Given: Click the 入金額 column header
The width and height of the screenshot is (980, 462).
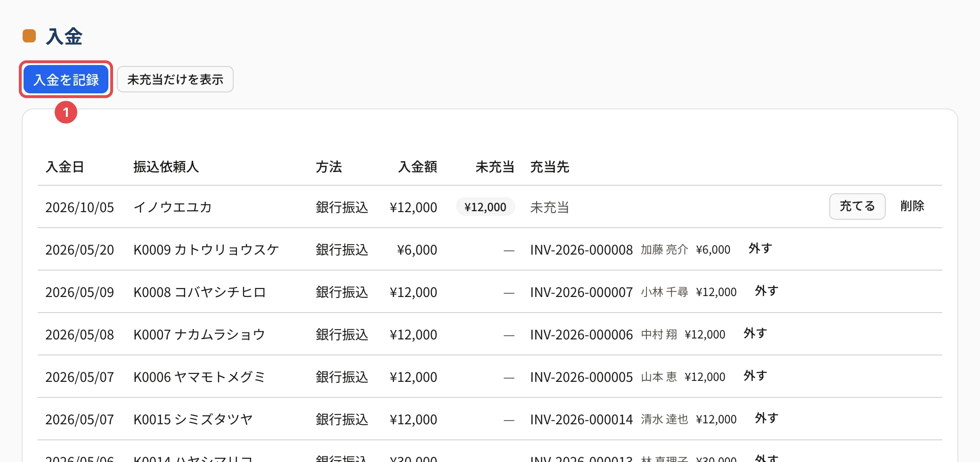Looking at the screenshot, I should (x=417, y=166).
